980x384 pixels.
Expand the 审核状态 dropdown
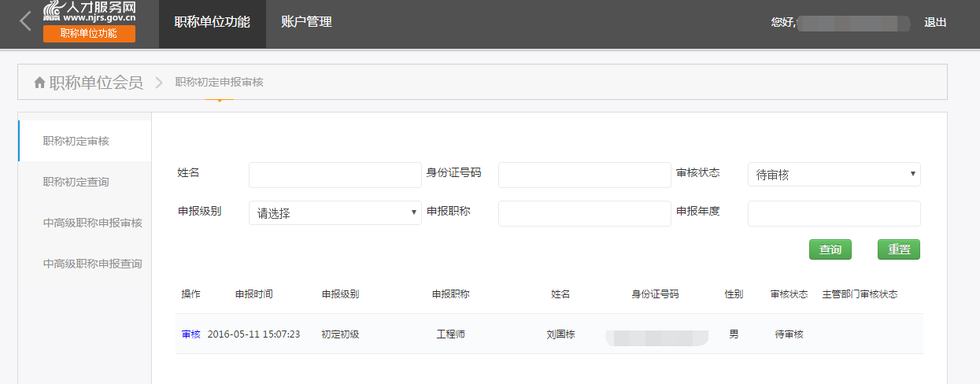[x=834, y=175]
